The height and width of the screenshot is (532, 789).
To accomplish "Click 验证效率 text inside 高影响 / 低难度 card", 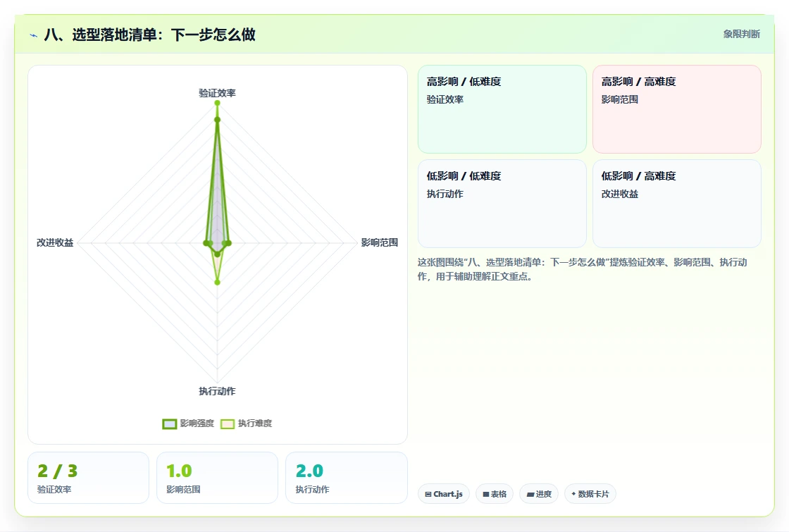I will pyautogui.click(x=445, y=99).
